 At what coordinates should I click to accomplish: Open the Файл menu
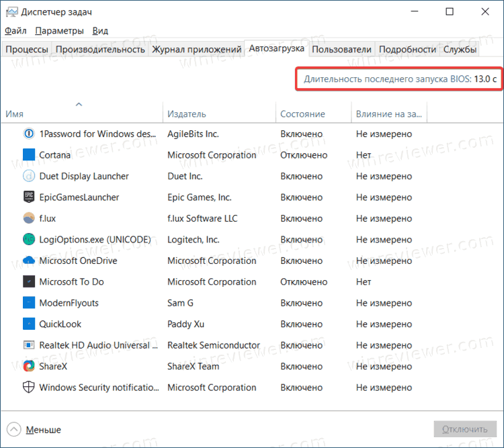coord(15,31)
